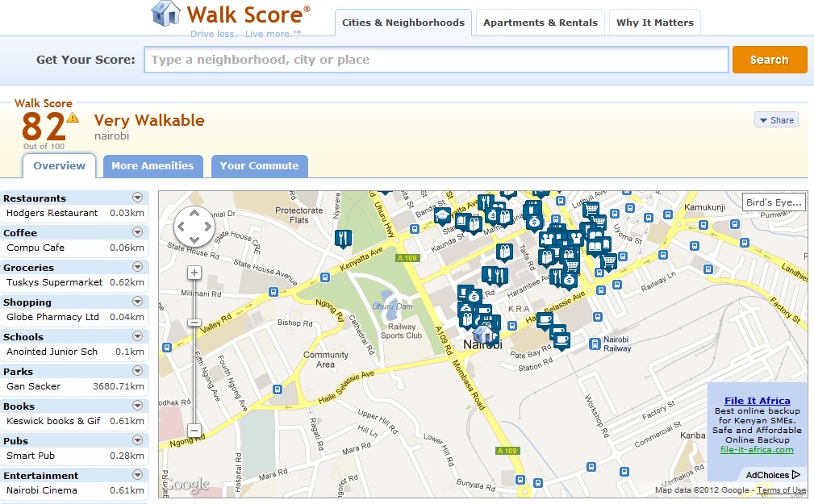This screenshot has width=814, height=504.
Task: Click bus stop icon beside State House Avenue label
Action: [x=325, y=277]
